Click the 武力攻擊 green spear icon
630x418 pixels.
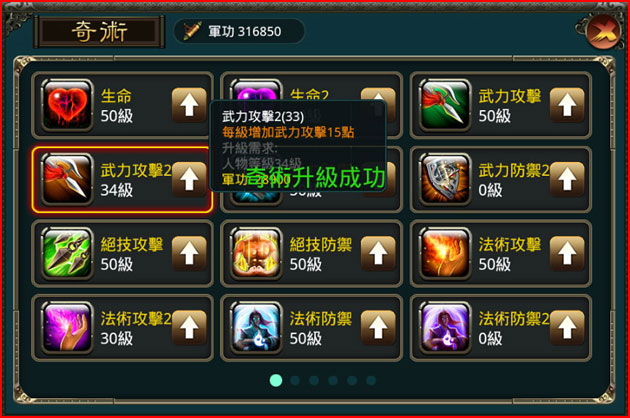(445, 105)
